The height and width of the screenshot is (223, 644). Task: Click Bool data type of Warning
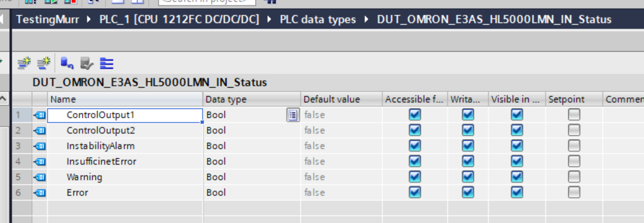216,177
